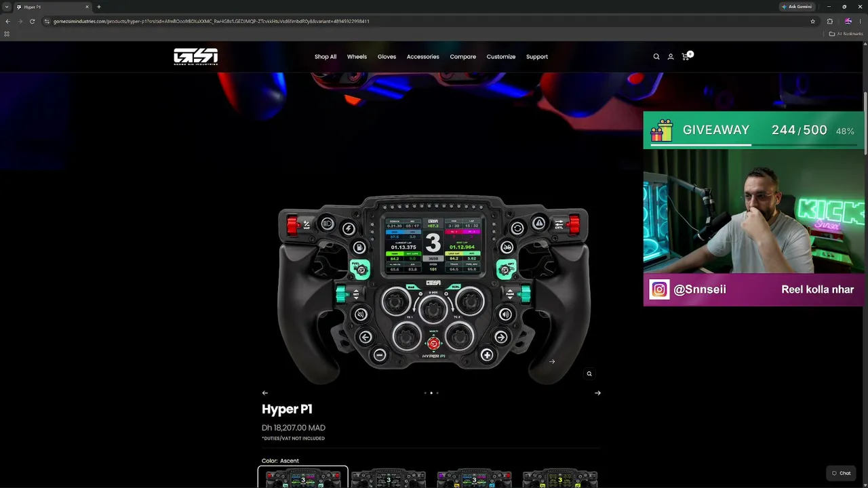Image resolution: width=868 pixels, height=488 pixels.
Task: Select the middle image carousel dot
Action: pos(431,393)
